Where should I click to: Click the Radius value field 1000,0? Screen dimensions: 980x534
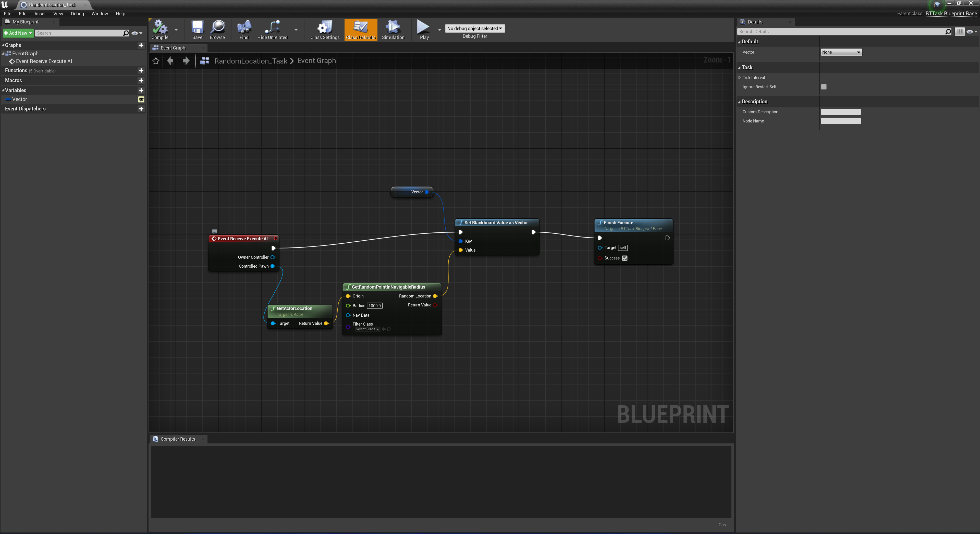click(x=375, y=306)
